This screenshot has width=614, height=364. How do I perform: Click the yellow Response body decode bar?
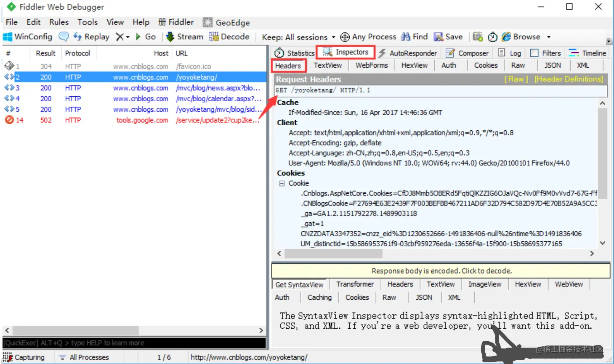[441, 271]
